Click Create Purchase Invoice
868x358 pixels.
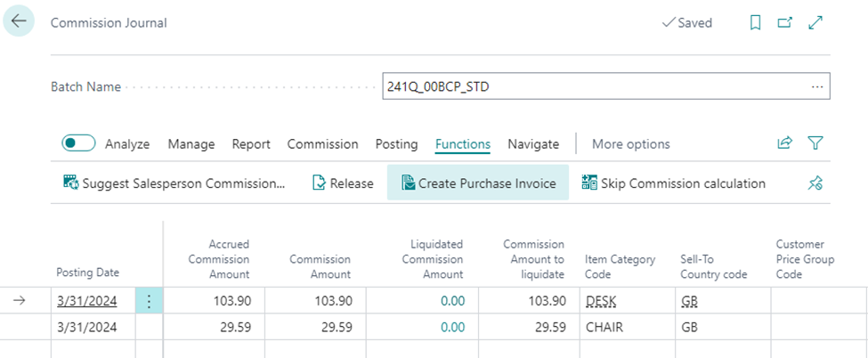[478, 183]
